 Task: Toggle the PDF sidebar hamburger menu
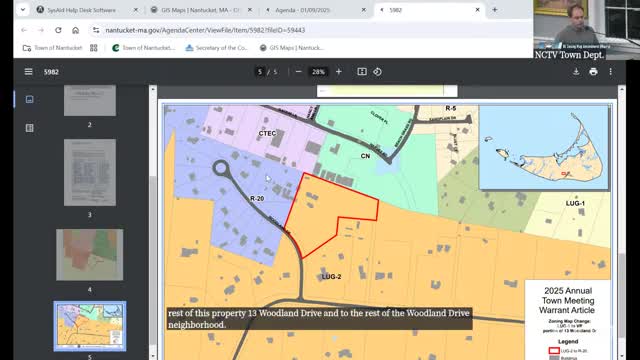28,72
